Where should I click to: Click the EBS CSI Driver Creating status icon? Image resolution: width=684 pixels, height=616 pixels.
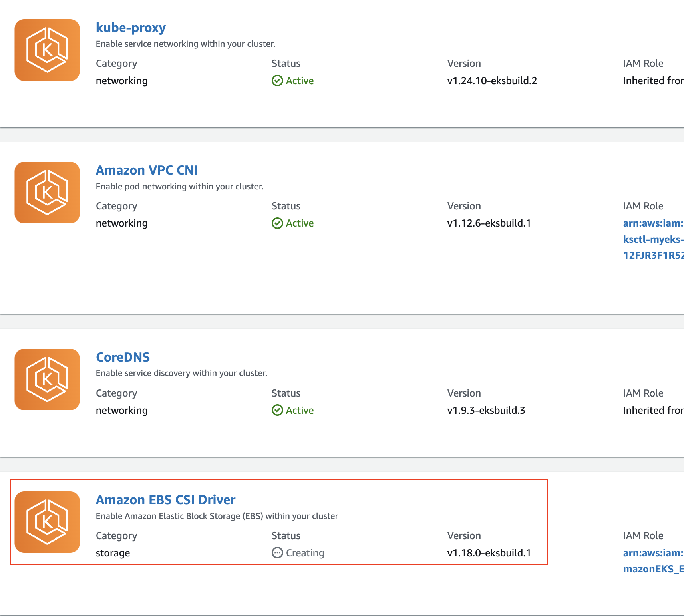(277, 553)
